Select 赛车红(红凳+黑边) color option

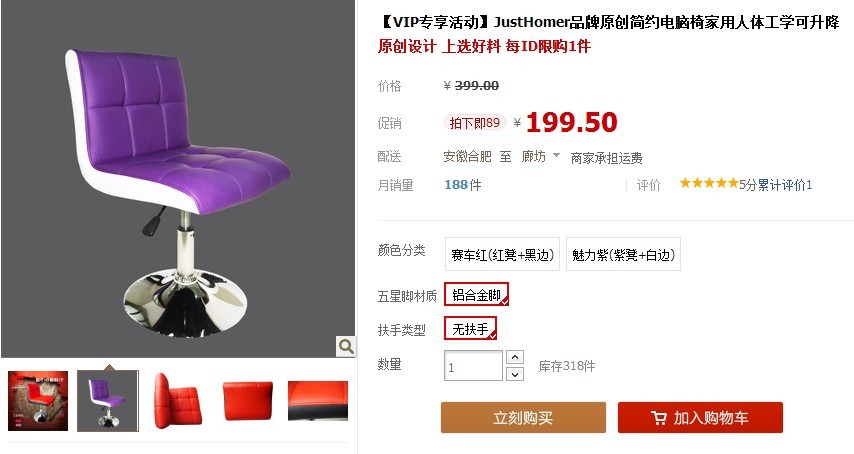[502, 254]
